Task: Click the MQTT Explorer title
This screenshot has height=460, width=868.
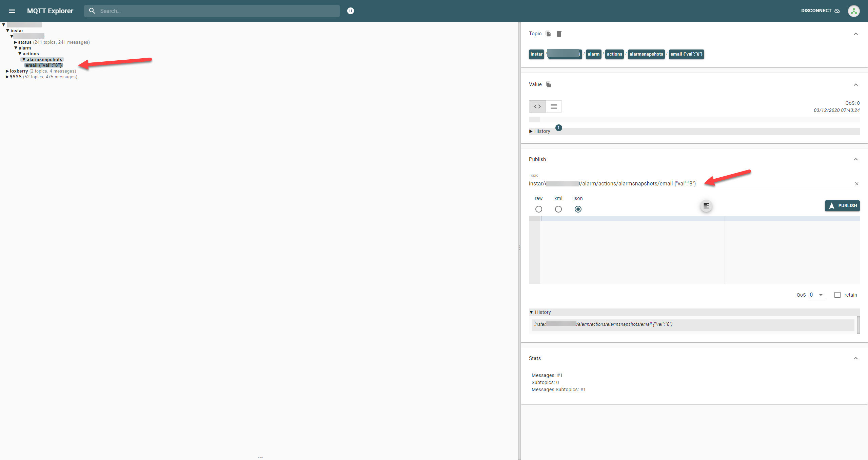Action: pyautogui.click(x=50, y=11)
